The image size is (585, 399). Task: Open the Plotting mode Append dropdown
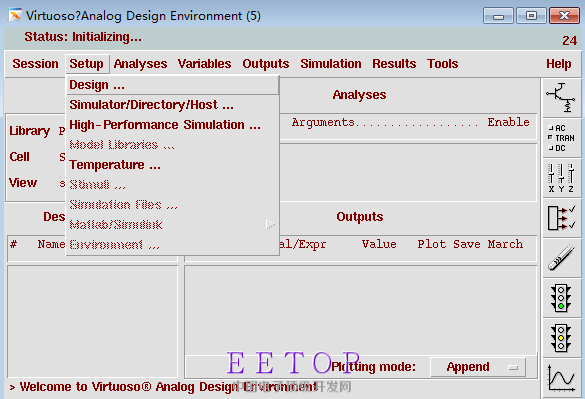click(478, 367)
